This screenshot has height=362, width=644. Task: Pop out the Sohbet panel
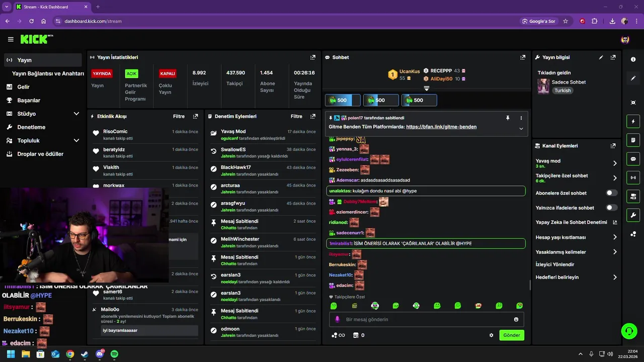[x=523, y=57]
